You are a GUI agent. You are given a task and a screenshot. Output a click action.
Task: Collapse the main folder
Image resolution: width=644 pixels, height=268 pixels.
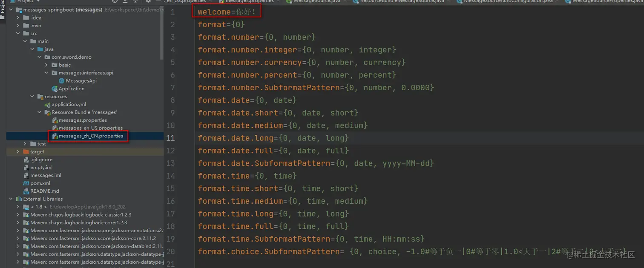point(25,41)
